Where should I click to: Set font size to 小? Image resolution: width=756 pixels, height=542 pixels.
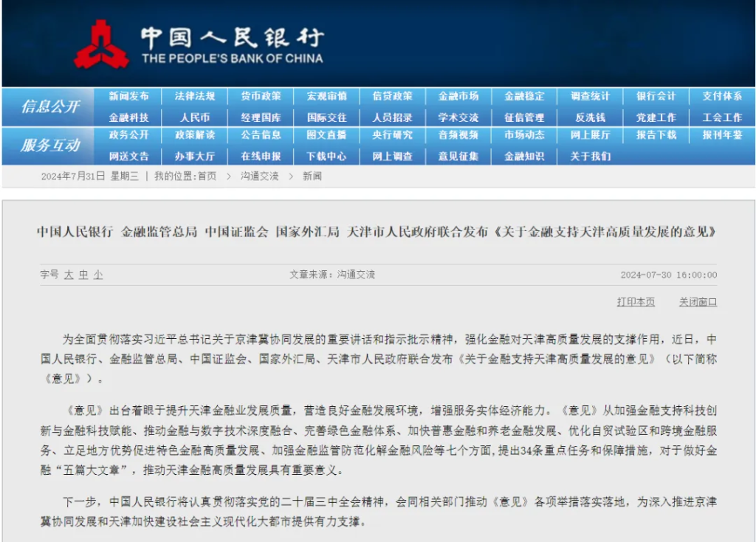98,275
